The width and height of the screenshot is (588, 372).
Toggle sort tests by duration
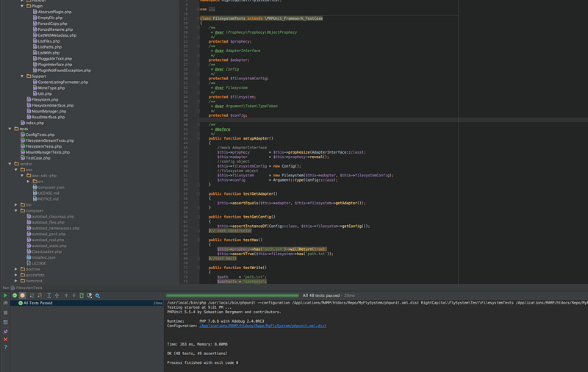pyautogui.click(x=40, y=296)
